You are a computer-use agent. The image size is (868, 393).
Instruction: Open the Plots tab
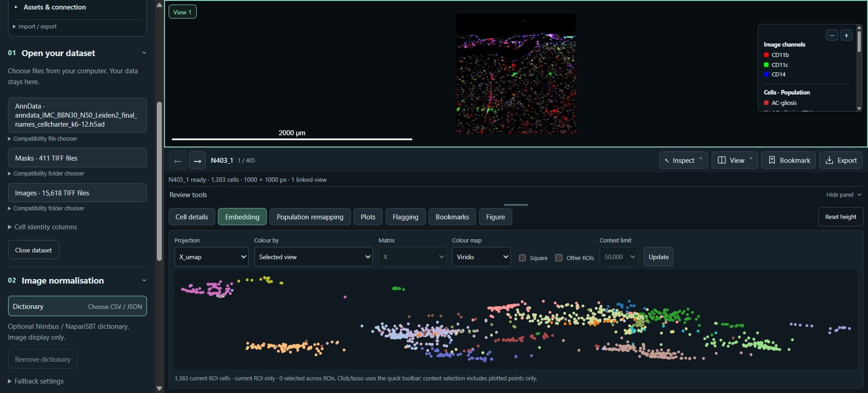pyautogui.click(x=368, y=217)
